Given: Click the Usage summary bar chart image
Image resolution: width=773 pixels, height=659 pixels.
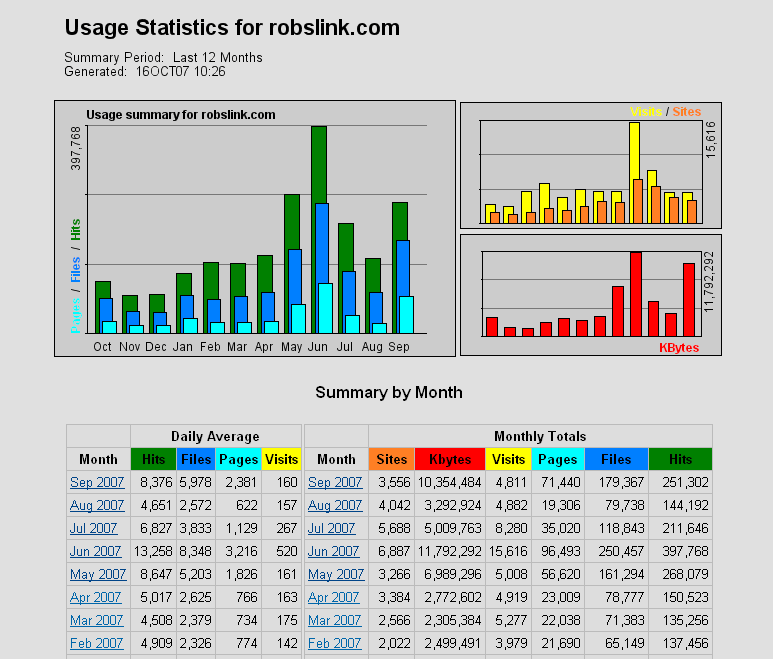Looking at the screenshot, I should pyautogui.click(x=255, y=228).
